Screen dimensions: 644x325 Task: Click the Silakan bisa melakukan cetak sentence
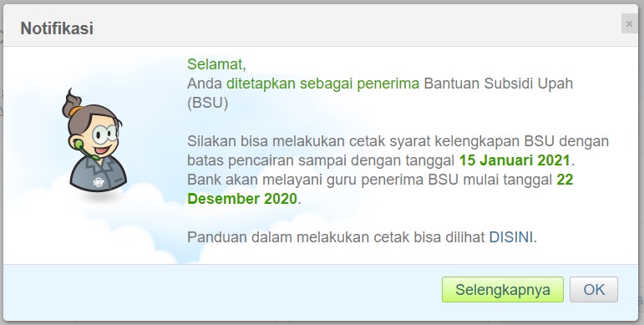click(398, 141)
